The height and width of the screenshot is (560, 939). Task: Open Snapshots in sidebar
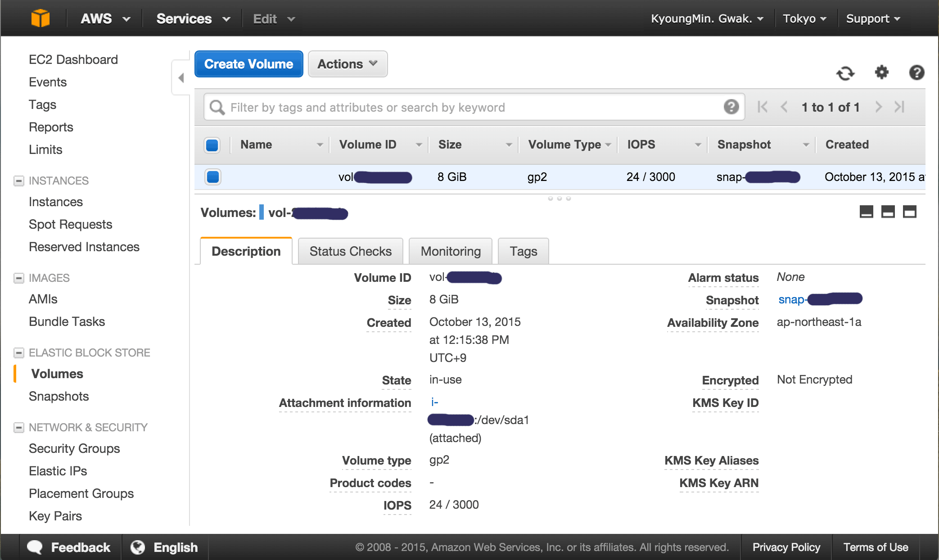59,396
